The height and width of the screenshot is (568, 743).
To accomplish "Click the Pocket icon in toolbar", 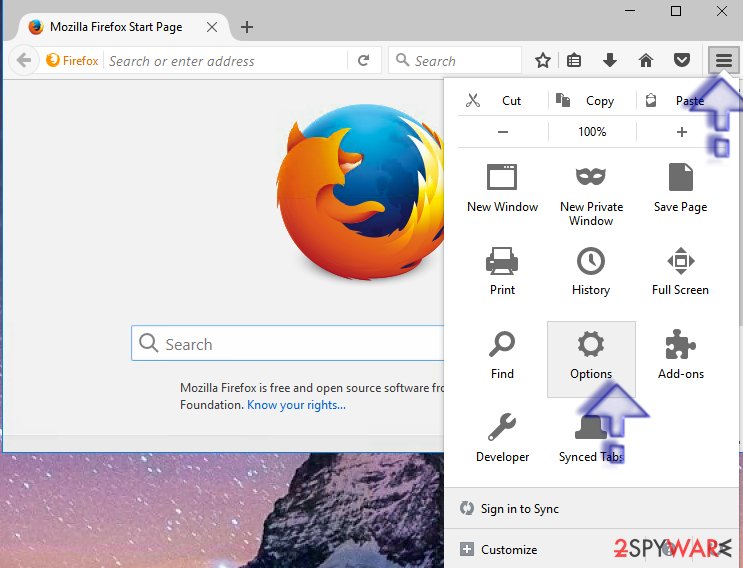I will pos(682,60).
